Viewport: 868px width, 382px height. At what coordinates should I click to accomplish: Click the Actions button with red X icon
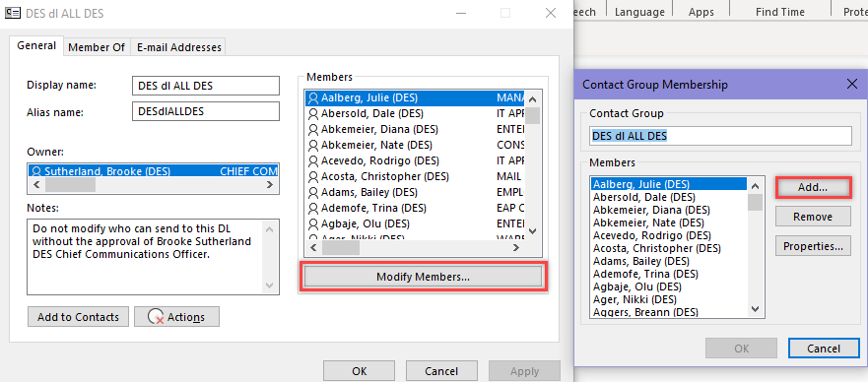coord(176,317)
